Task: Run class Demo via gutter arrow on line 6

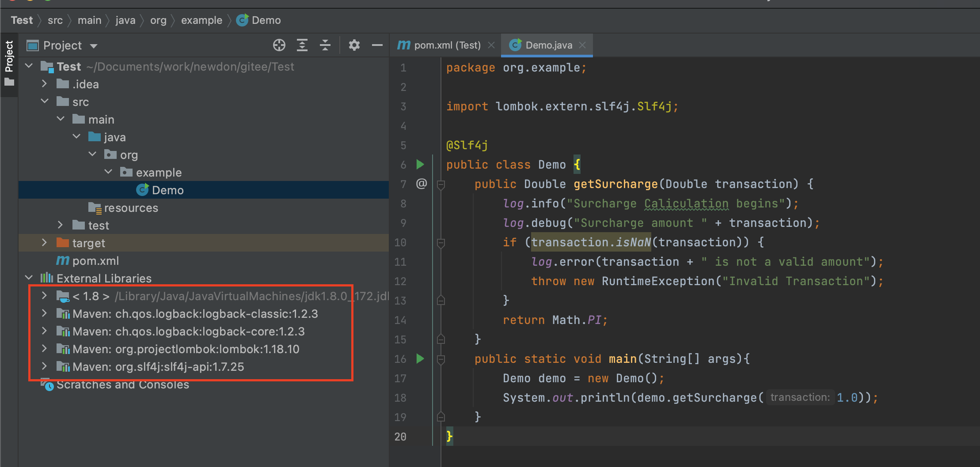Action: 420,165
